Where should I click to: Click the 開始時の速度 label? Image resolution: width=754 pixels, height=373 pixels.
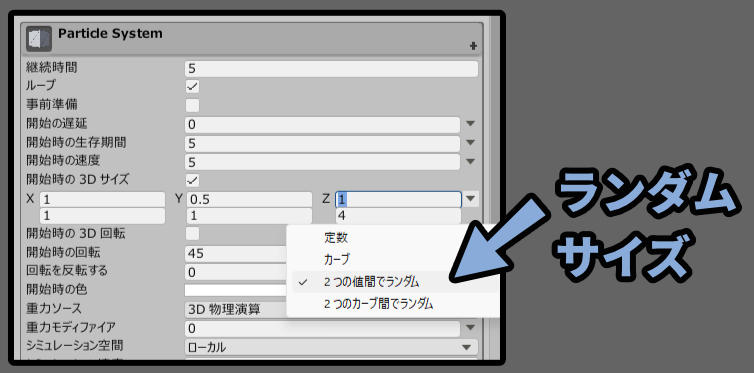click(x=63, y=161)
